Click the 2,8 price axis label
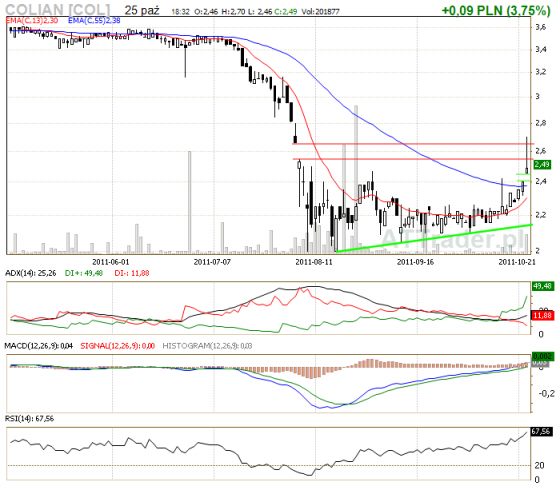This screenshot has height=490, width=560. tap(540, 123)
